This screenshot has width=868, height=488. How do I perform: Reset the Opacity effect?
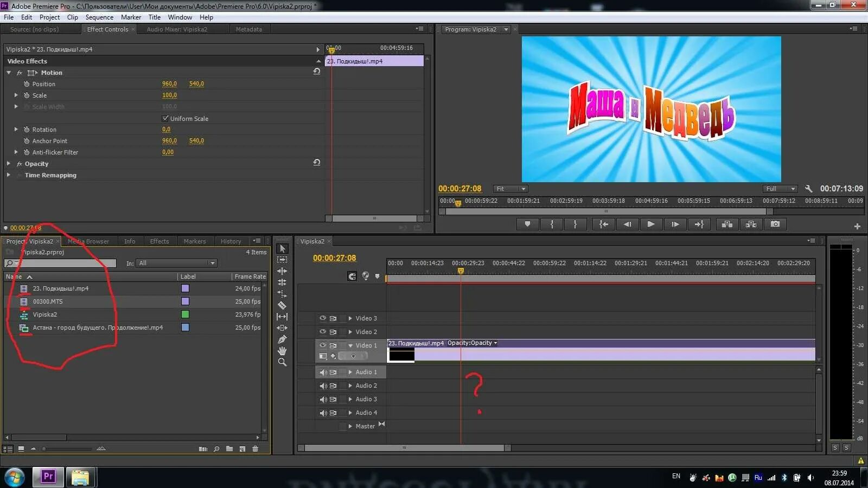317,163
